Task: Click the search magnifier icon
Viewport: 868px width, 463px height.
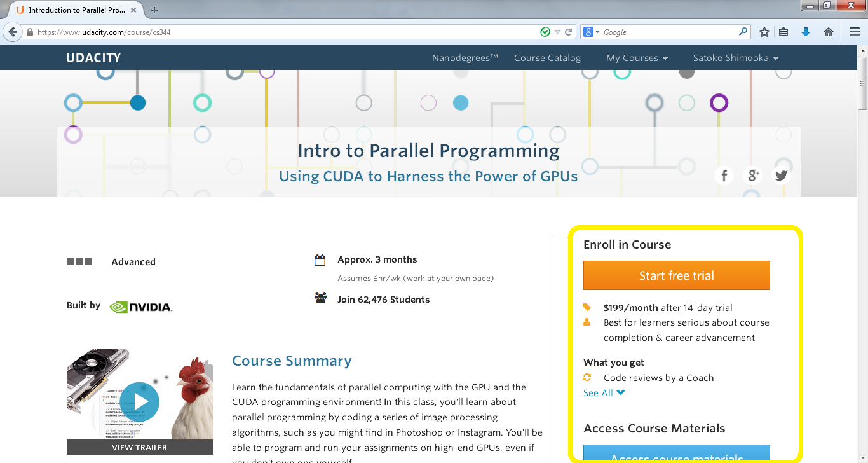Action: [x=743, y=32]
